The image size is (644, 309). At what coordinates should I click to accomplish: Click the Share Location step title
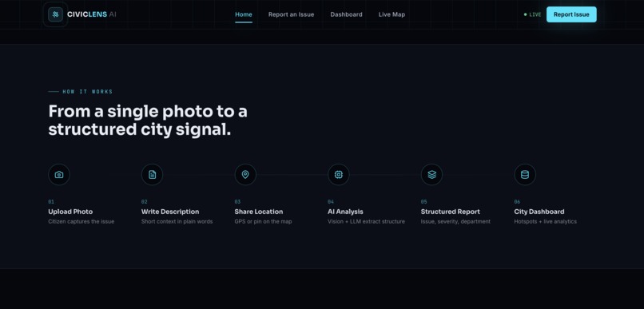pyautogui.click(x=259, y=212)
